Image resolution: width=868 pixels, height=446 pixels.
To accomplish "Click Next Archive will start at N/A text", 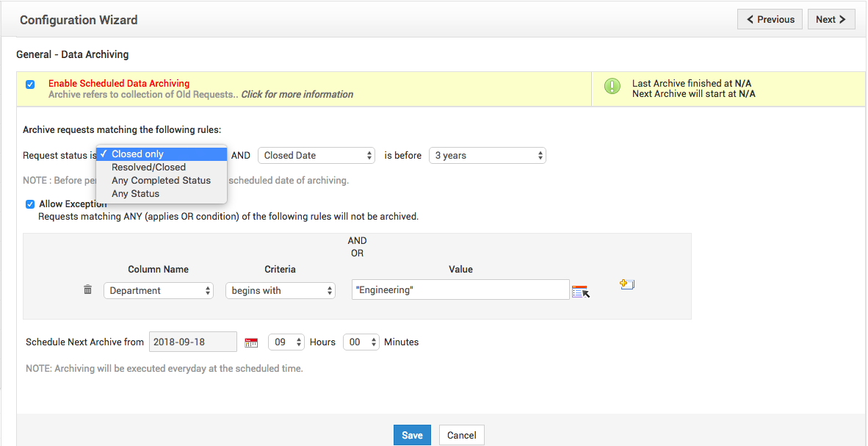I will click(x=694, y=93).
